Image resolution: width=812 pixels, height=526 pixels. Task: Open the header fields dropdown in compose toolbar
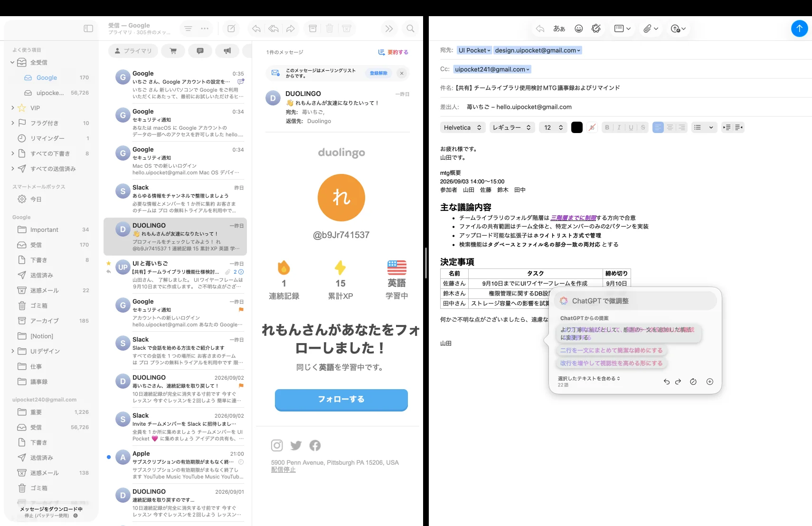tap(623, 29)
